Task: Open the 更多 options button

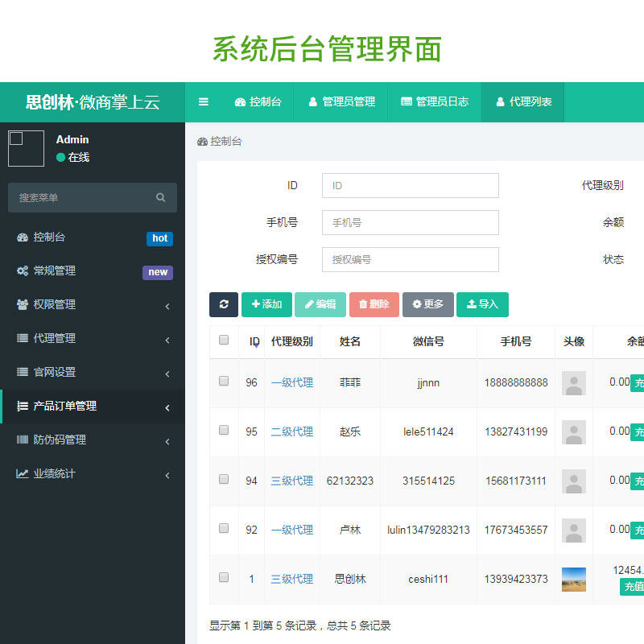Action: [428, 304]
